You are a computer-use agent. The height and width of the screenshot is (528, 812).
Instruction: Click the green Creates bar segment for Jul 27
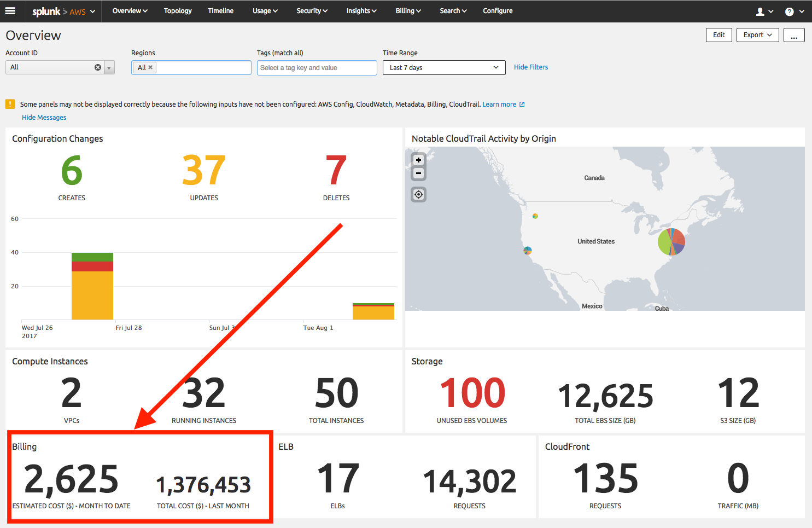click(92, 257)
